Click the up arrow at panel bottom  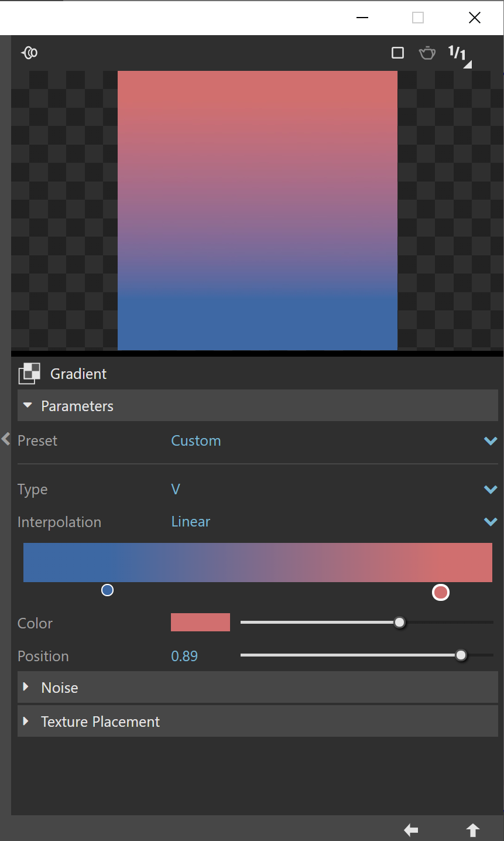[473, 830]
